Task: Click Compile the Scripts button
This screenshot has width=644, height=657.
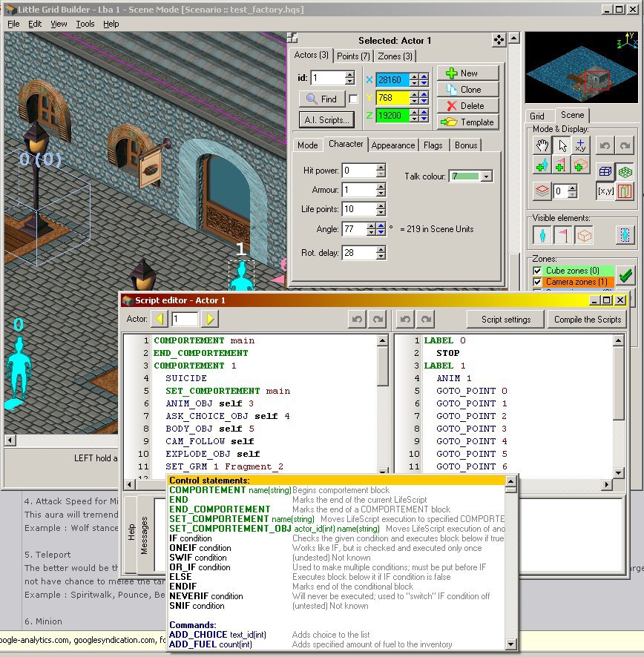Action: click(x=588, y=320)
